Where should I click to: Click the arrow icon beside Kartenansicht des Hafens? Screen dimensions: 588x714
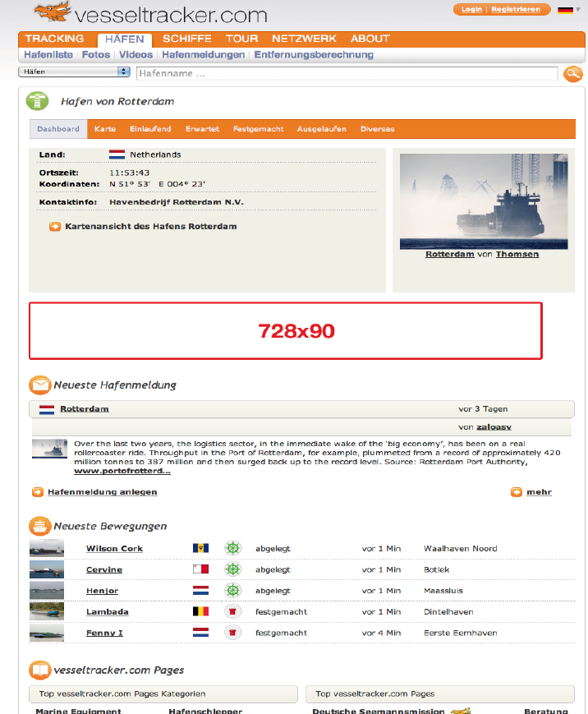click(x=55, y=227)
